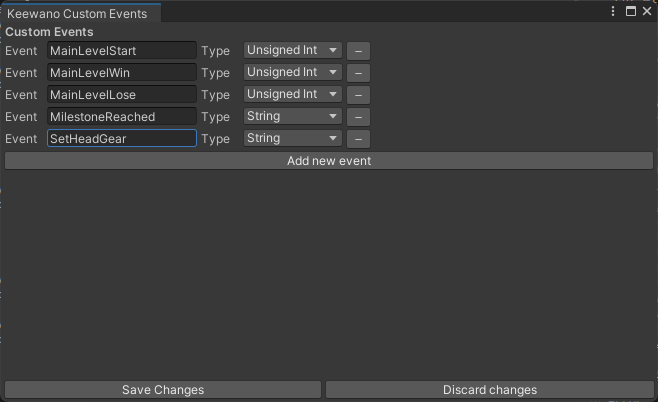This screenshot has width=658, height=402.
Task: Close the Keewano Custom Events window
Action: (647, 11)
